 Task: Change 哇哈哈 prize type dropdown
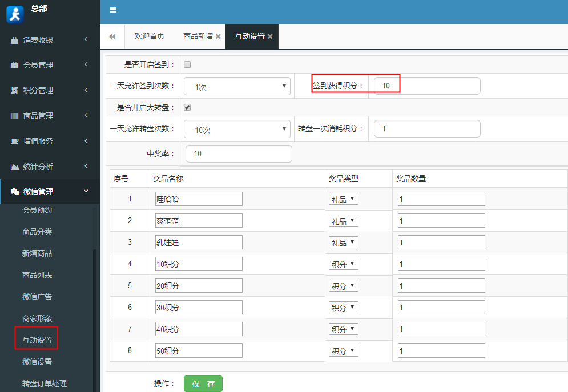(343, 199)
